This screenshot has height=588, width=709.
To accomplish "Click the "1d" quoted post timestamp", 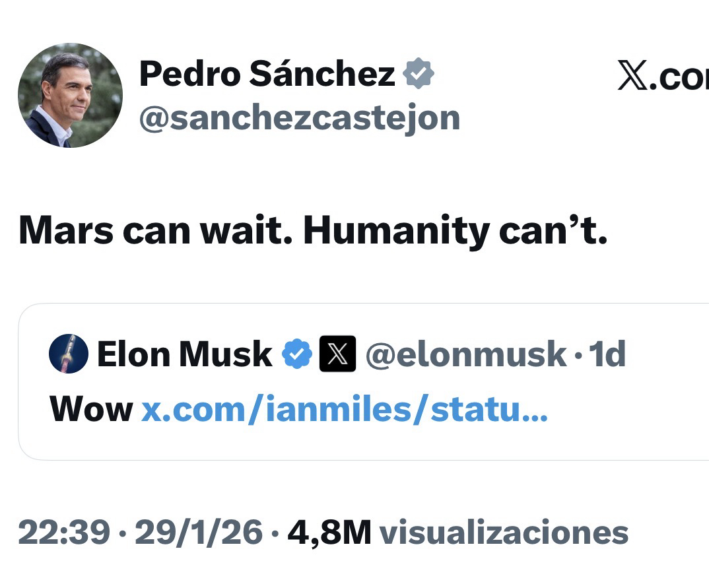I will [x=607, y=354].
